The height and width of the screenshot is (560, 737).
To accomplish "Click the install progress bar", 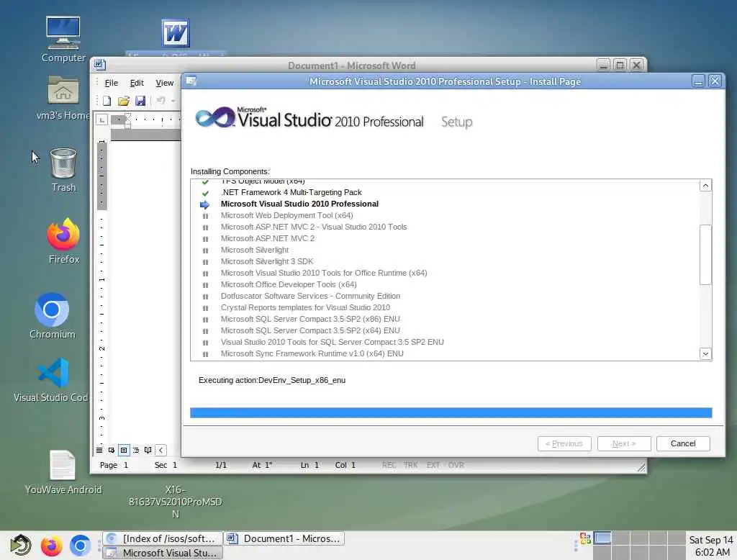I will coord(451,413).
